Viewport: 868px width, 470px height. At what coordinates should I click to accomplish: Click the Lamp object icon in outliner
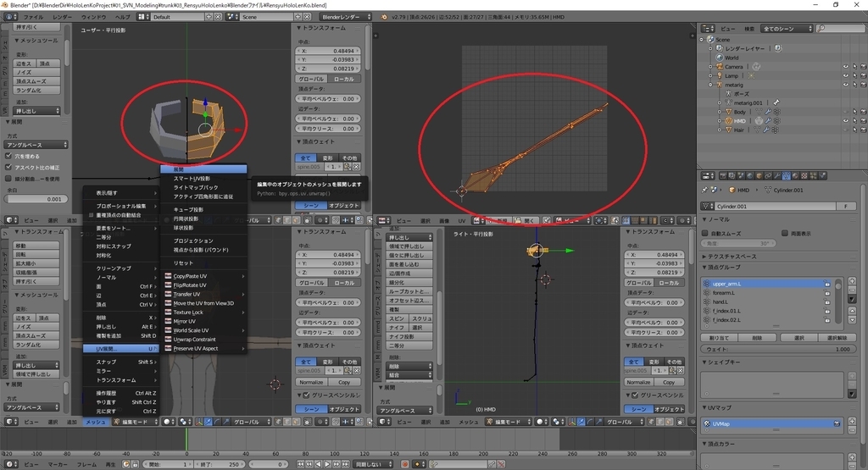point(720,75)
